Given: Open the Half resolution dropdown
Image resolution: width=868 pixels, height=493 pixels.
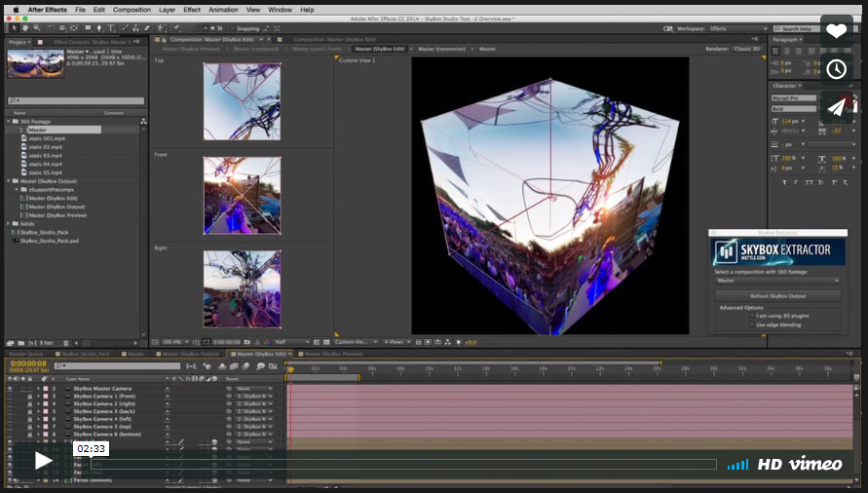Looking at the screenshot, I should tap(291, 342).
